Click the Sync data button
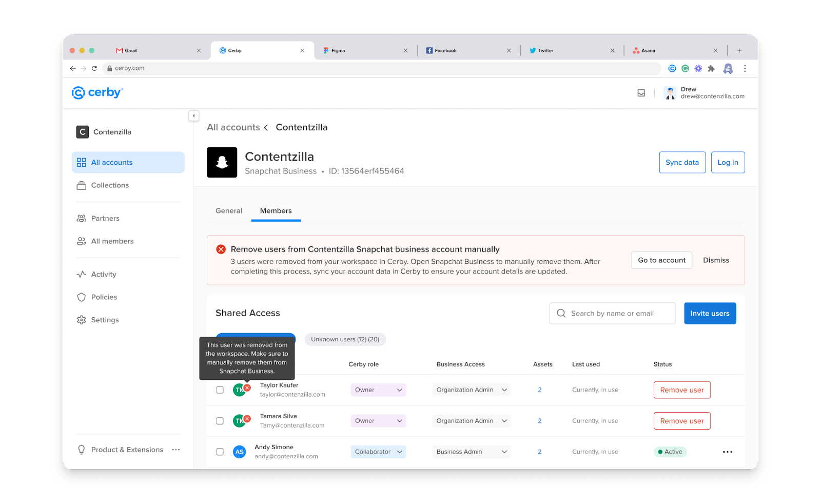 coord(682,162)
